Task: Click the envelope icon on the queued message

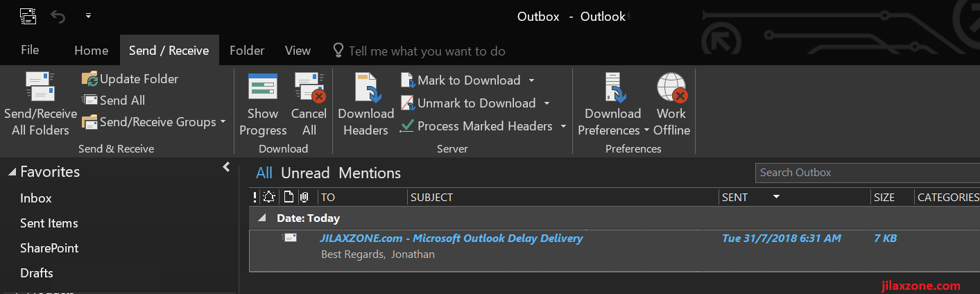Action: point(290,238)
